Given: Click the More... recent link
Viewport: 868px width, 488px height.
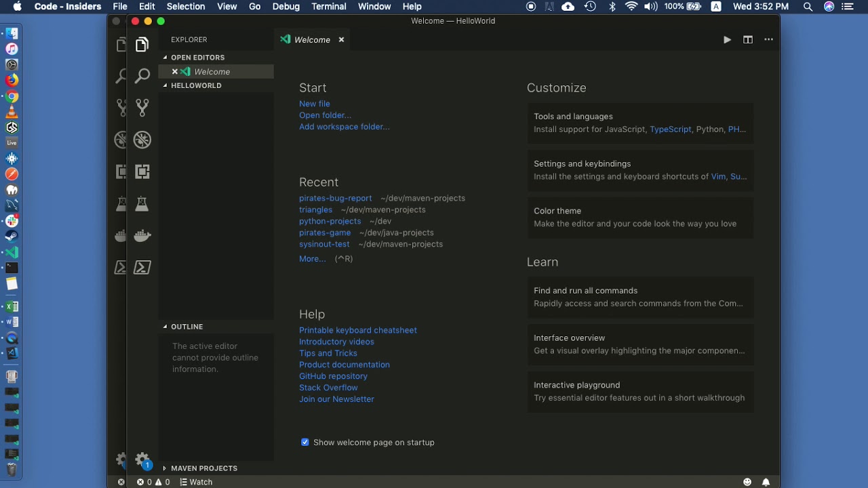Looking at the screenshot, I should (x=313, y=259).
